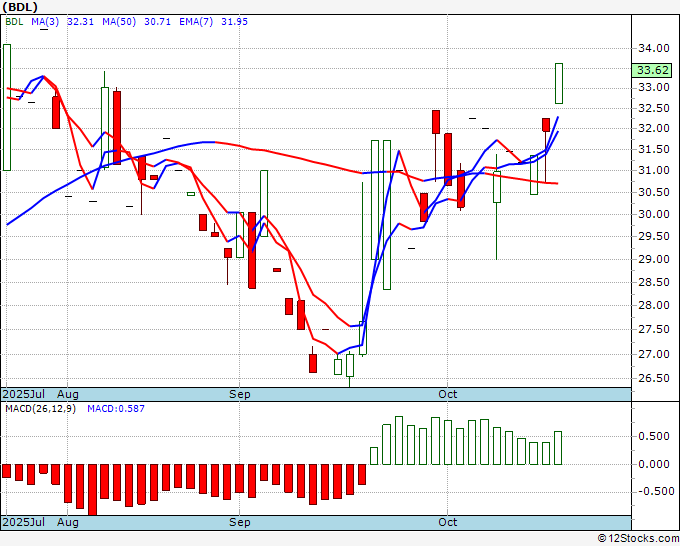
Task: Click the 27.00 price axis label
Action: (654, 354)
